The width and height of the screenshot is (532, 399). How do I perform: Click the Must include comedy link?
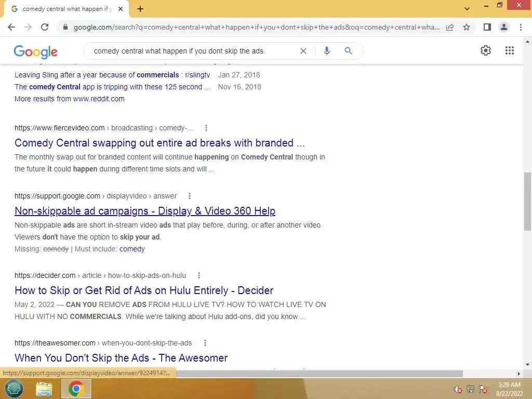click(x=132, y=249)
